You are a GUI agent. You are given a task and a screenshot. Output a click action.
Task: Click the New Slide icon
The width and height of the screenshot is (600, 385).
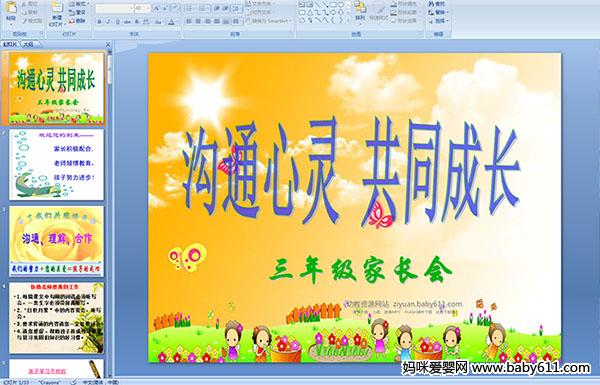tap(57, 8)
